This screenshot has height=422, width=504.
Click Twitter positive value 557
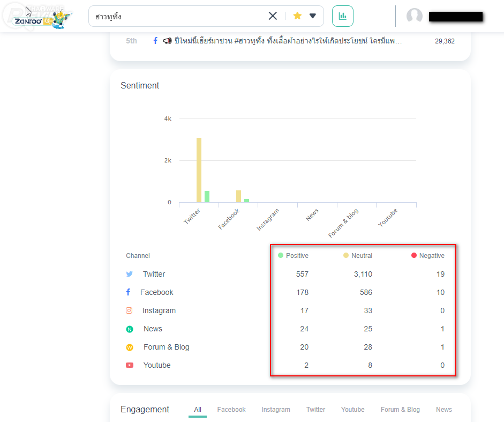point(302,274)
